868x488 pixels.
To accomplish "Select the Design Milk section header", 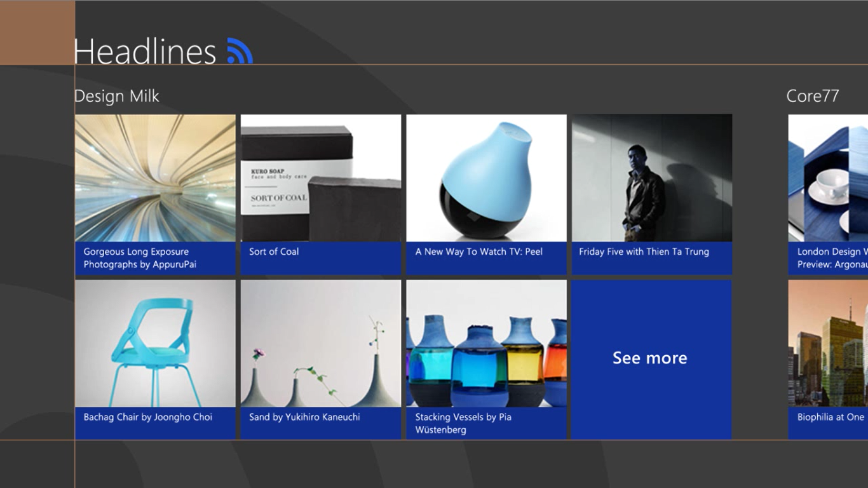I will coord(116,96).
